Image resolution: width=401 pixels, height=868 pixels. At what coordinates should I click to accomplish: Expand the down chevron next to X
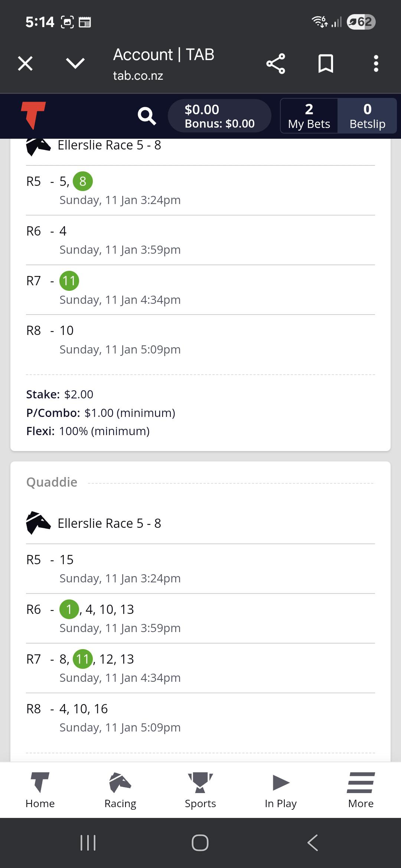(x=75, y=63)
